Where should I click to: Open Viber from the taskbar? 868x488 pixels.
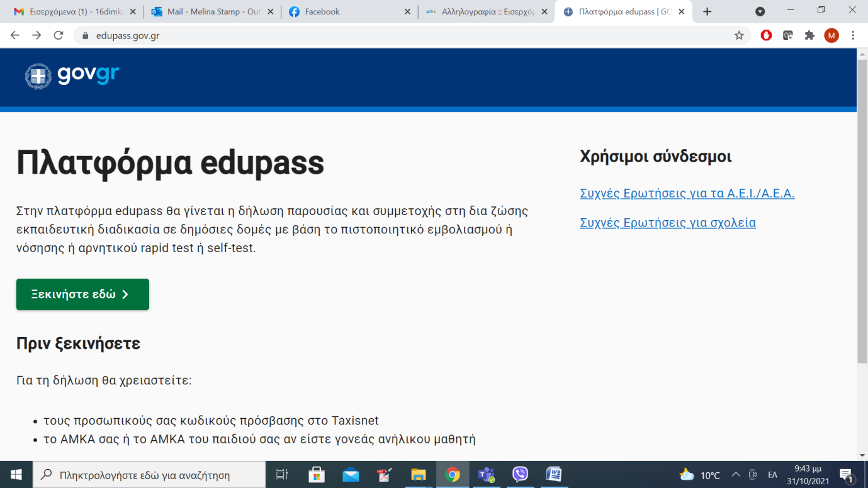(520, 475)
